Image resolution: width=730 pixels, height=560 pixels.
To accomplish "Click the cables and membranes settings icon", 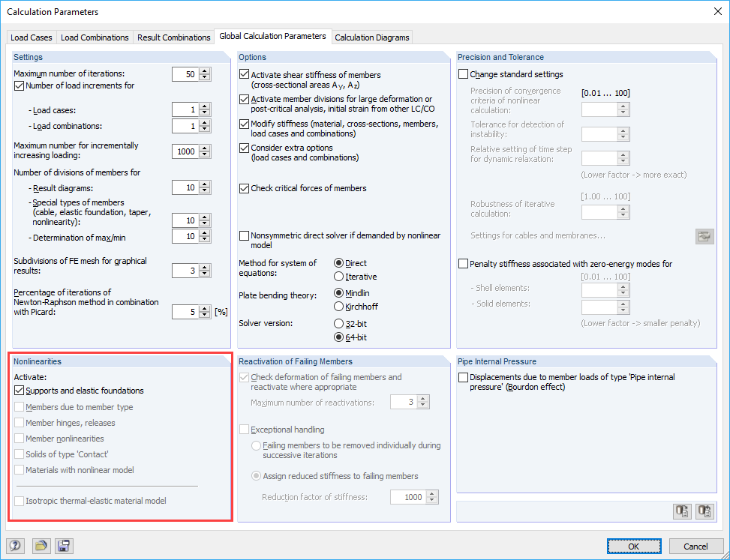I will coord(704,236).
